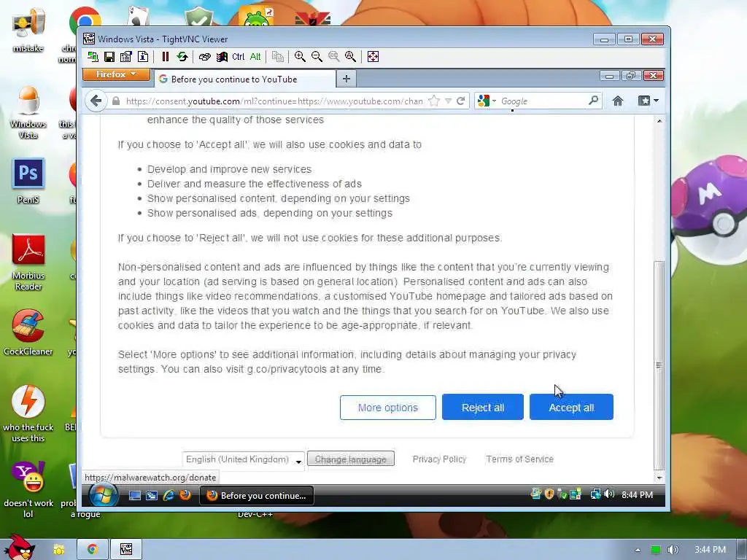Click the TightVNC new connection icon

tap(93, 57)
